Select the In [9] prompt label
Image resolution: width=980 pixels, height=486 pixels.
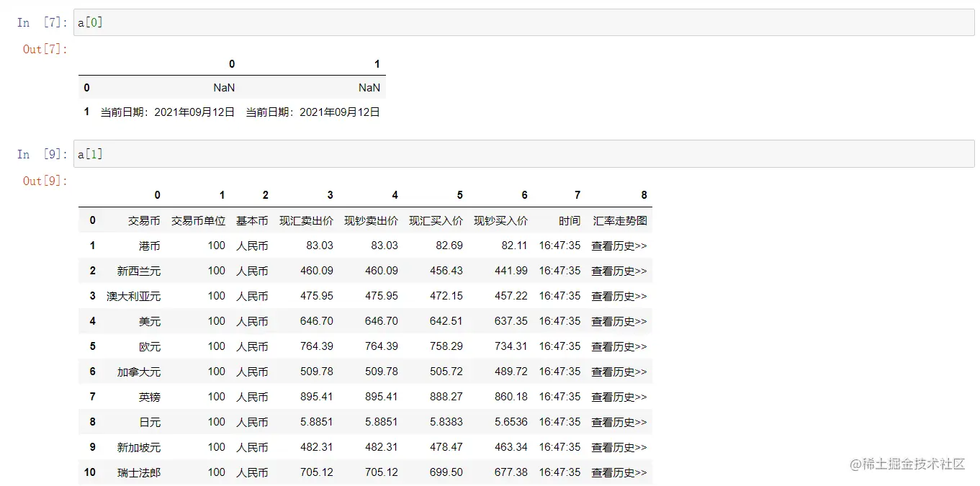[42, 154]
